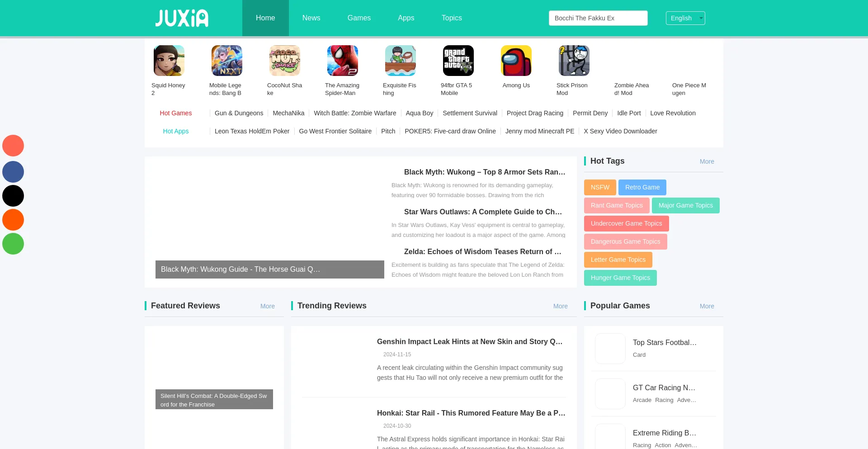Open Leon Texas HoldEm Poker app
Screen dimensions: 868x449
pos(252,131)
